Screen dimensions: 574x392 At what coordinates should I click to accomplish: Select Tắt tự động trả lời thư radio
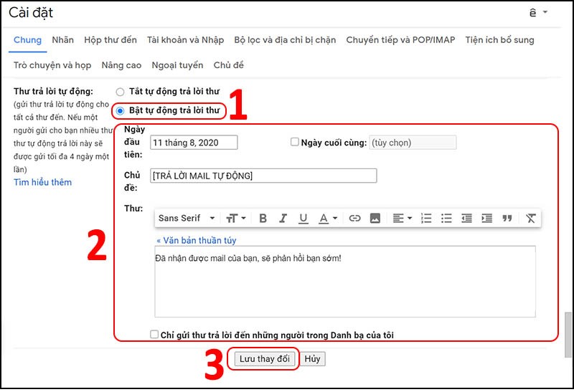pos(120,92)
